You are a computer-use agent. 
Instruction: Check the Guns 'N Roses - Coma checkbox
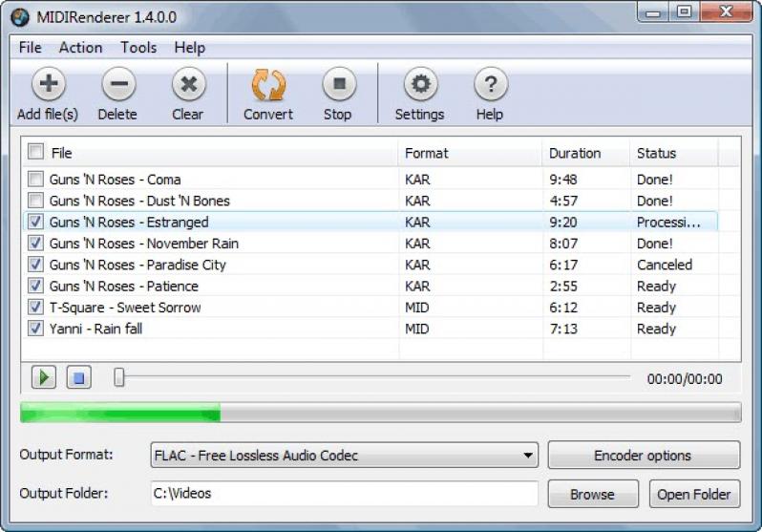[35, 179]
